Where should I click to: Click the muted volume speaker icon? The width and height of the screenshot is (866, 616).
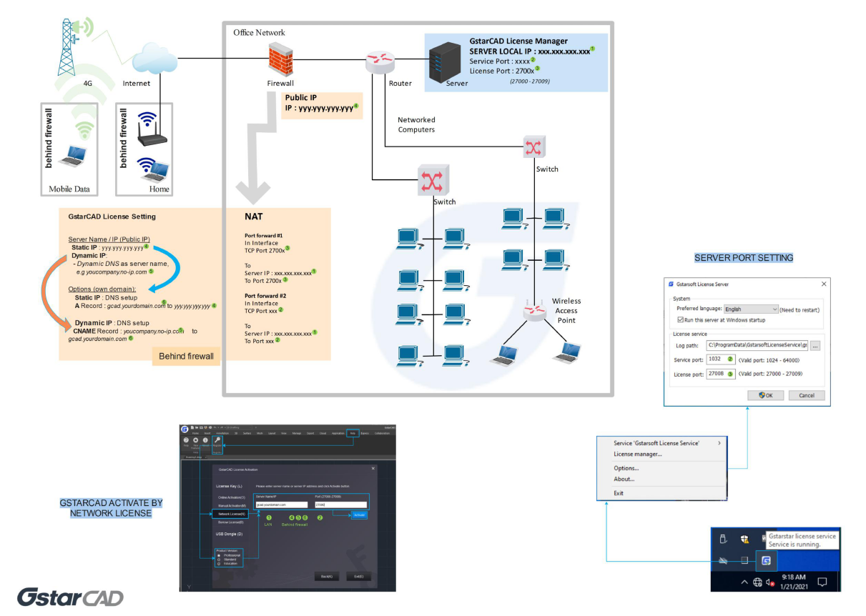pyautogui.click(x=771, y=582)
